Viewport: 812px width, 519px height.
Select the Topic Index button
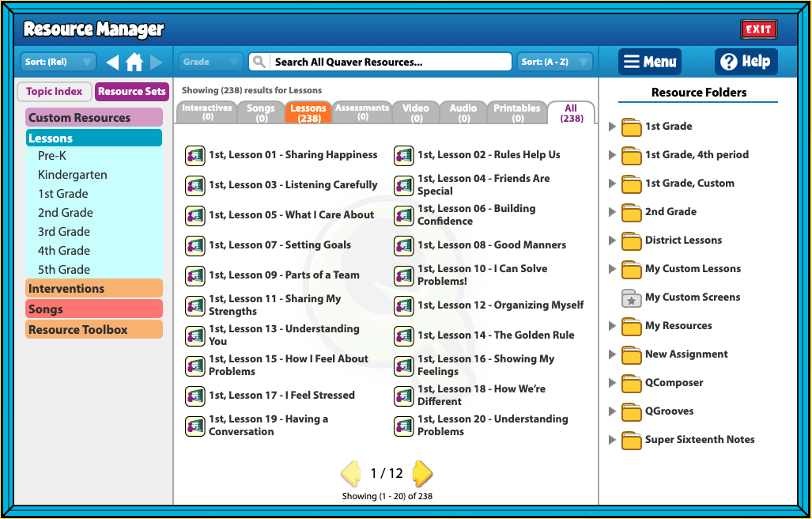(55, 92)
